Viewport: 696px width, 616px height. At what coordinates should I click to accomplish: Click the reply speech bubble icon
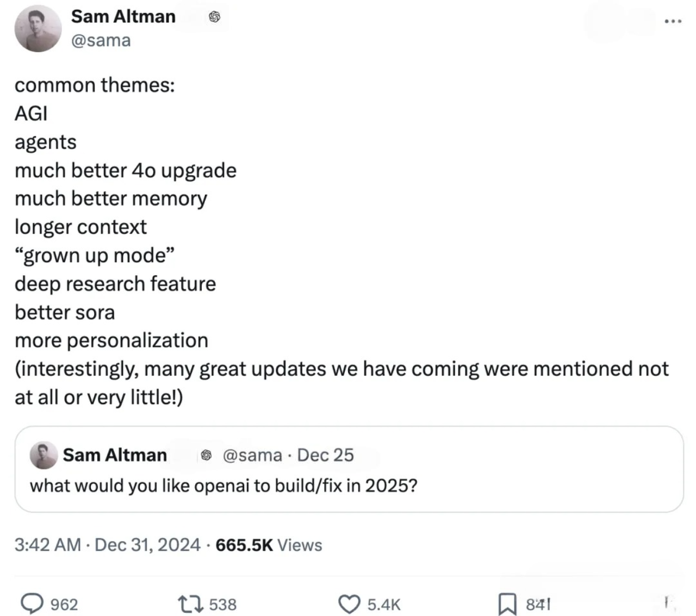(x=32, y=604)
